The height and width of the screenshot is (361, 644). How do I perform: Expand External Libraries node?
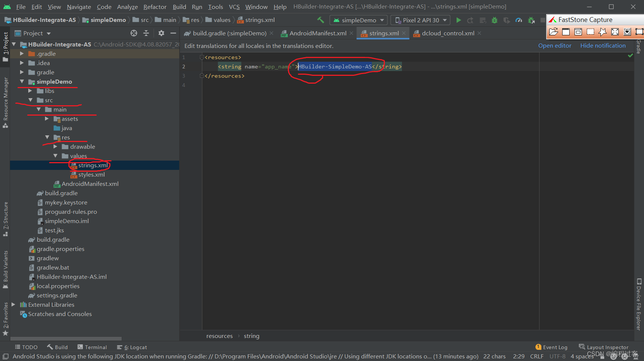click(x=13, y=304)
